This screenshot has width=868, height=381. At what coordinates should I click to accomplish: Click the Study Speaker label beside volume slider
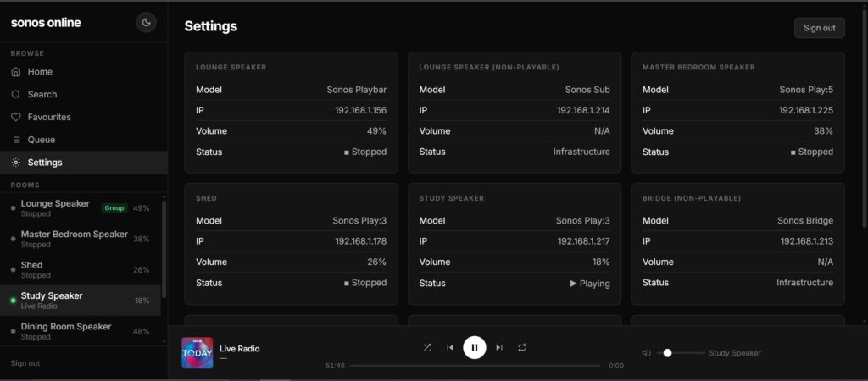coord(735,353)
